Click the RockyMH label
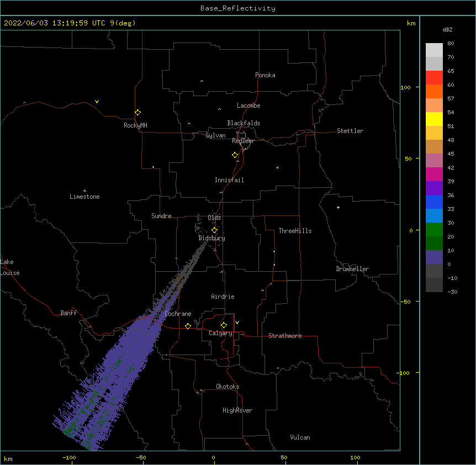Image resolution: width=476 pixels, height=465 pixels. 135,125
